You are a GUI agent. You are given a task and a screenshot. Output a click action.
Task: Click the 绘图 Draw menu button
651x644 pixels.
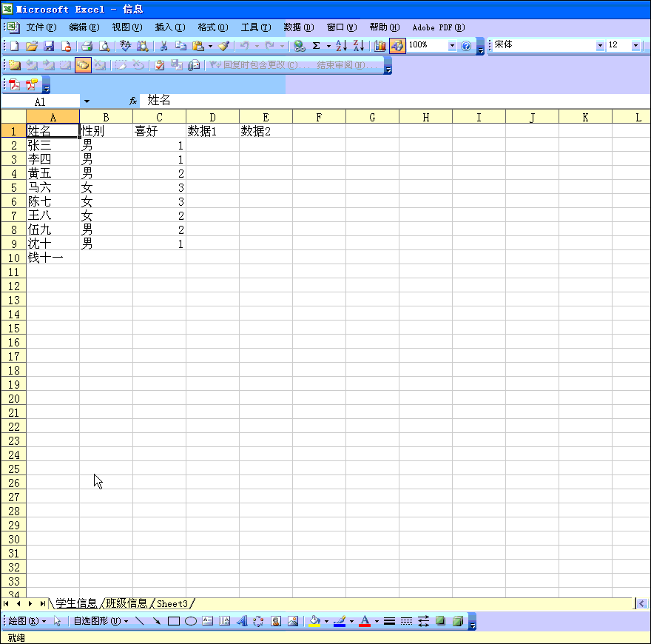(x=27, y=621)
